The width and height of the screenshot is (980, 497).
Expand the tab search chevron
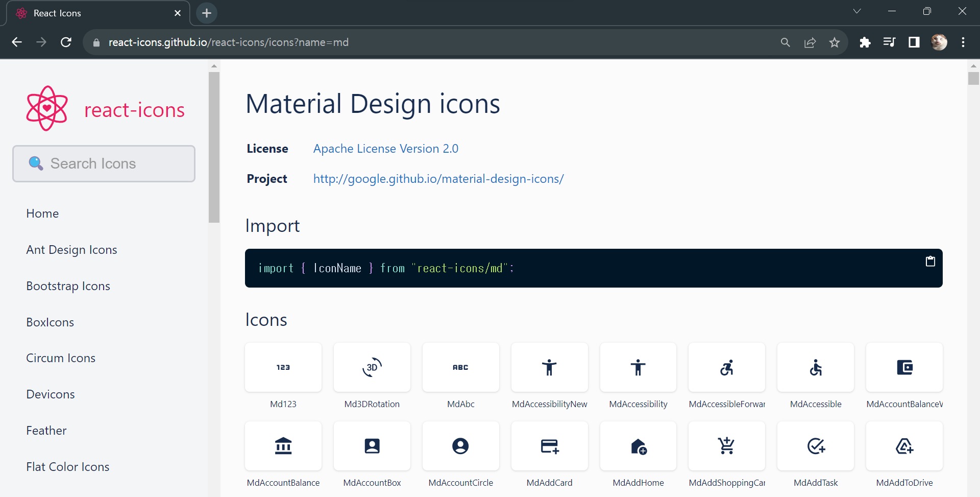(857, 11)
